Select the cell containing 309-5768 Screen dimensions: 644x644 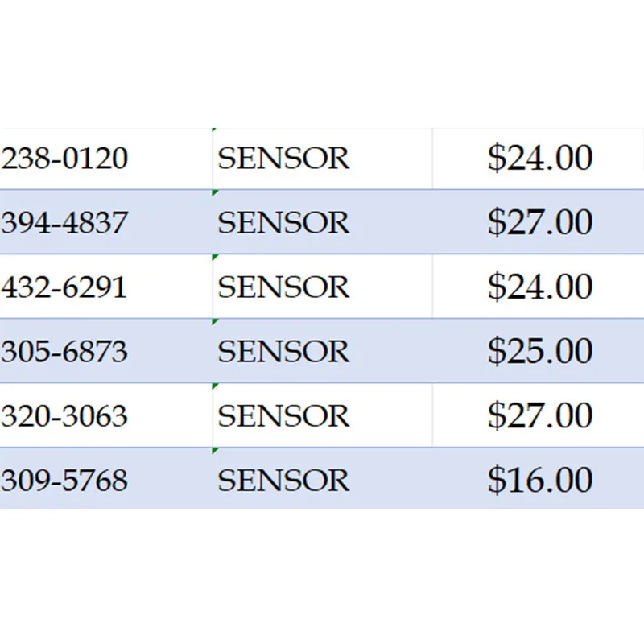point(106,478)
